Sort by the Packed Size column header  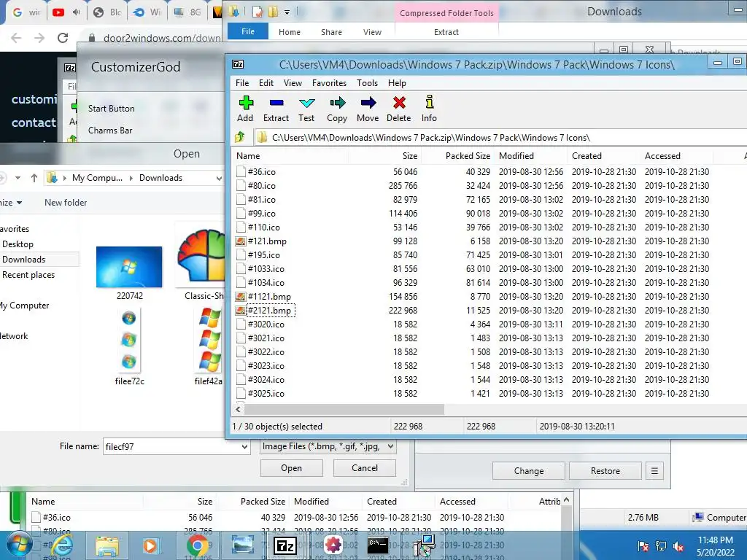(468, 156)
